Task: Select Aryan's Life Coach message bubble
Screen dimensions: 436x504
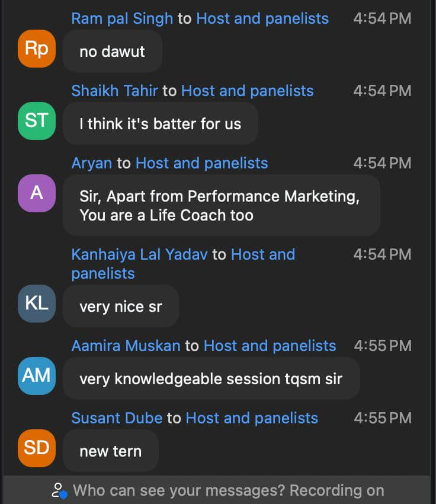Action: (222, 205)
